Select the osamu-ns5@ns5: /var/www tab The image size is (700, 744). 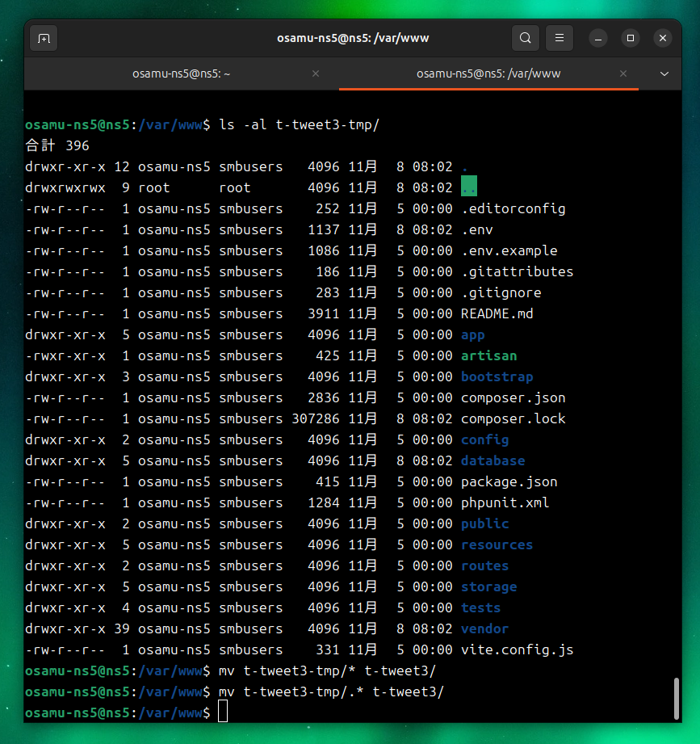(x=488, y=74)
